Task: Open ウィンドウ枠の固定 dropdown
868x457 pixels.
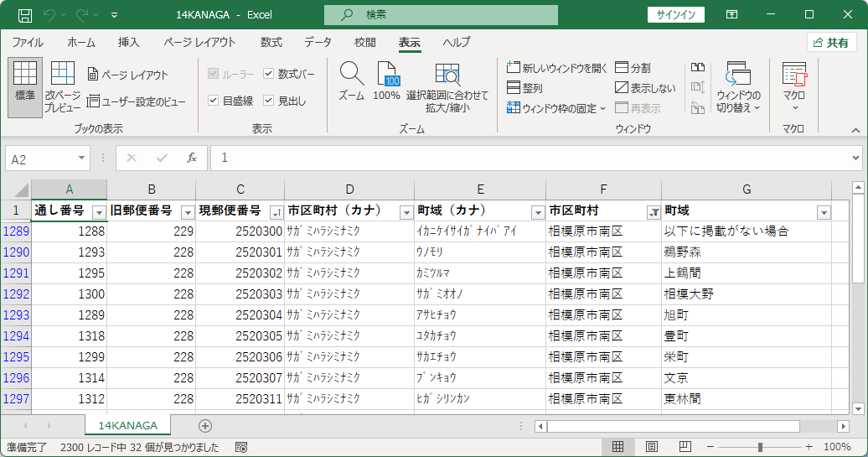Action: 556,108
